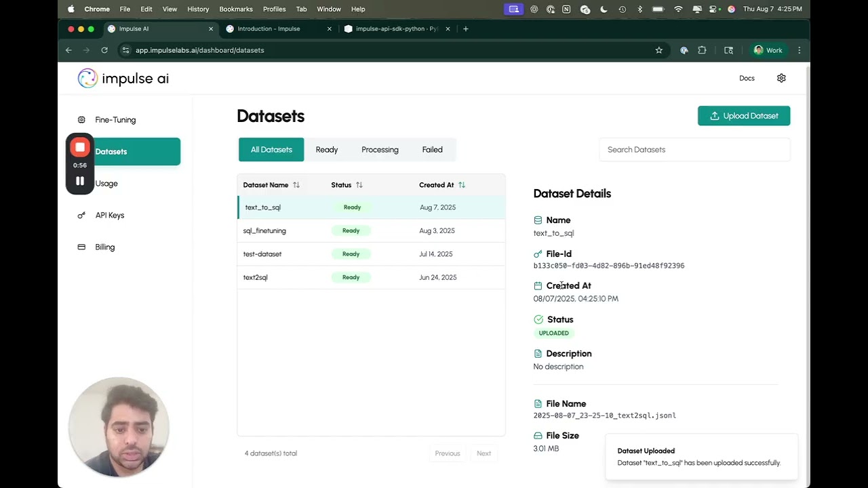This screenshot has width=868, height=488.
Task: Click Ready badge for sql_finetuning
Action: point(351,231)
